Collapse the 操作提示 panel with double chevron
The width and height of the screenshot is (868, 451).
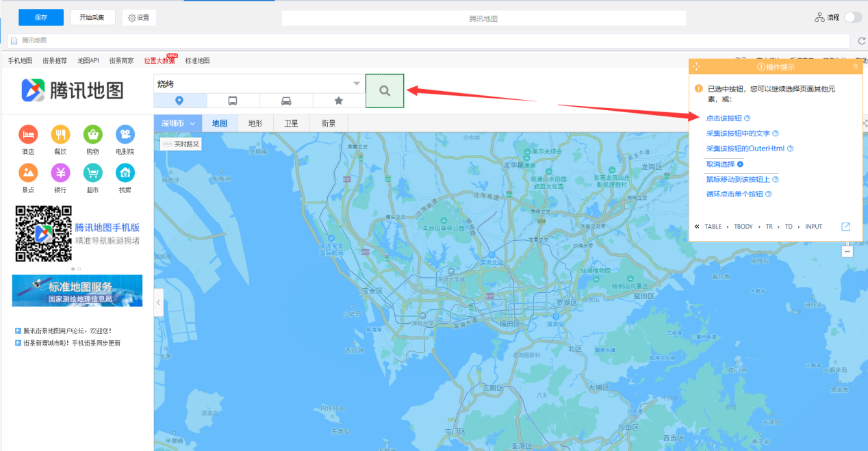coord(855,66)
